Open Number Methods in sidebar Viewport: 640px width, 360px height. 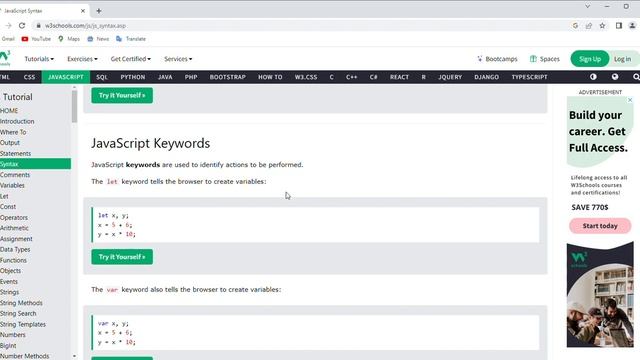(24, 356)
